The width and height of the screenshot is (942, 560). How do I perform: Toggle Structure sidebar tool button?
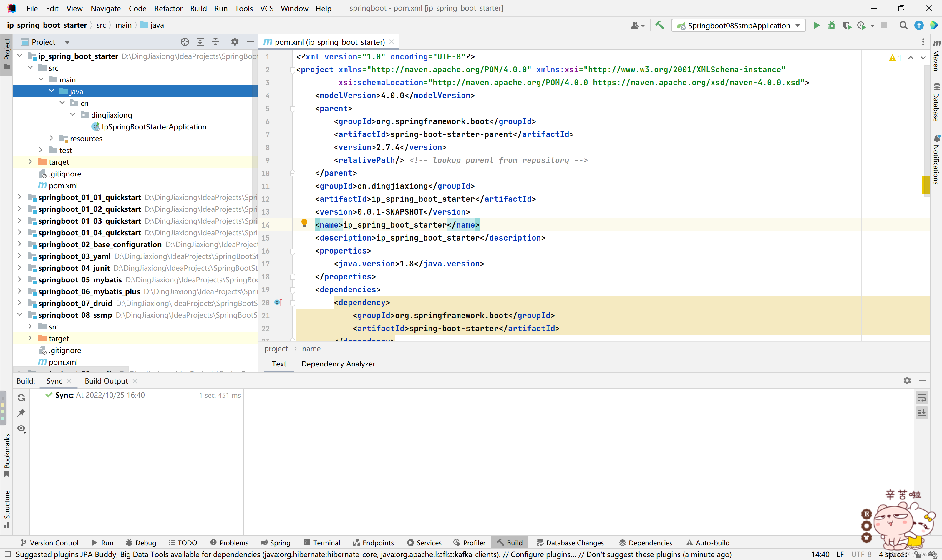6,509
